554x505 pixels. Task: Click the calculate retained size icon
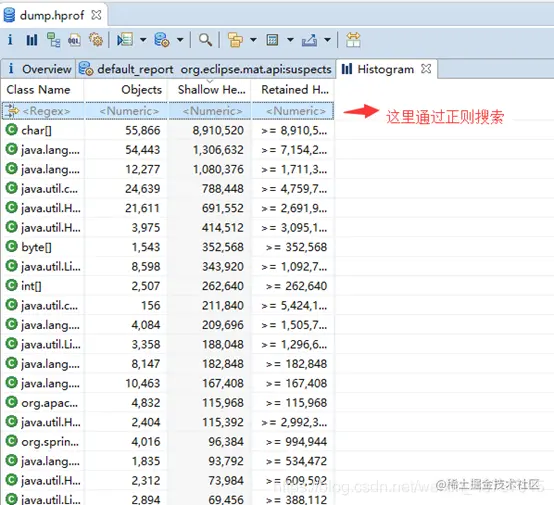(x=272, y=40)
